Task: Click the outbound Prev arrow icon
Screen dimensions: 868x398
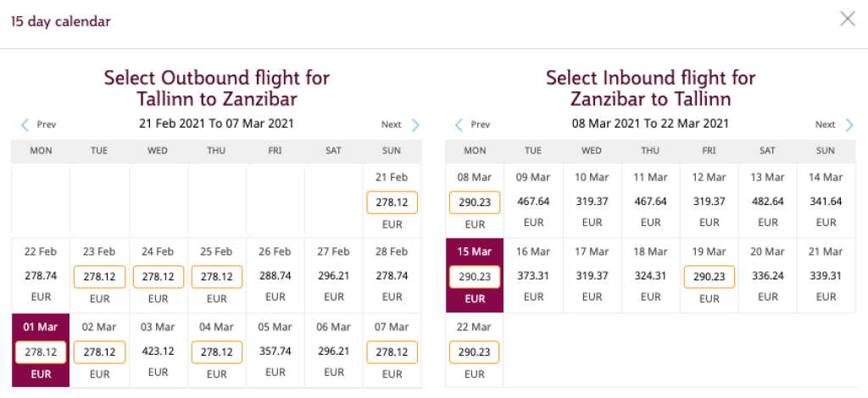Action: tap(25, 125)
